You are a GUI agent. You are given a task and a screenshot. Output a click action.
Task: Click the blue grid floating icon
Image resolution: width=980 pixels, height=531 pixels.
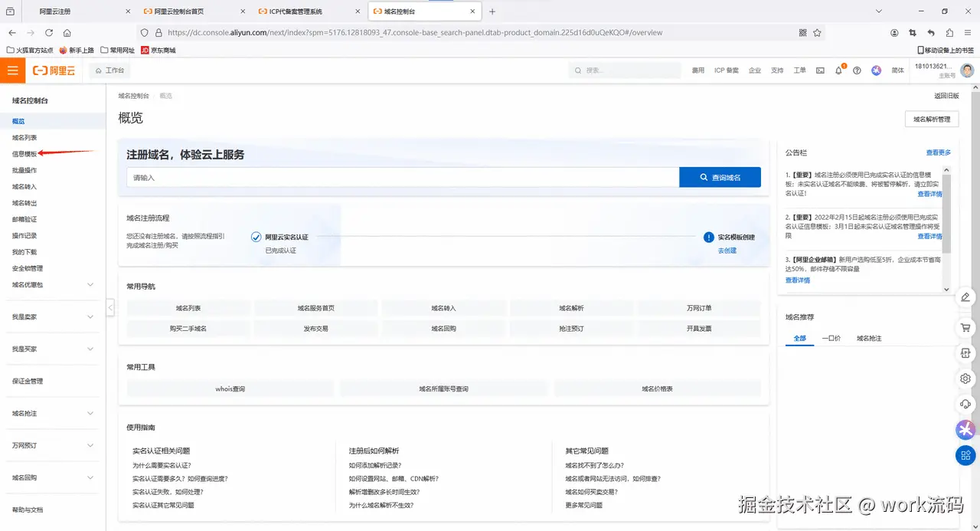point(965,456)
